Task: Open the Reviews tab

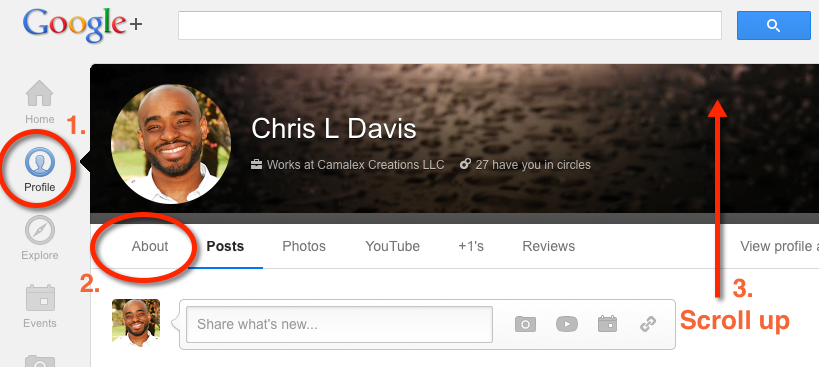Action: point(548,246)
